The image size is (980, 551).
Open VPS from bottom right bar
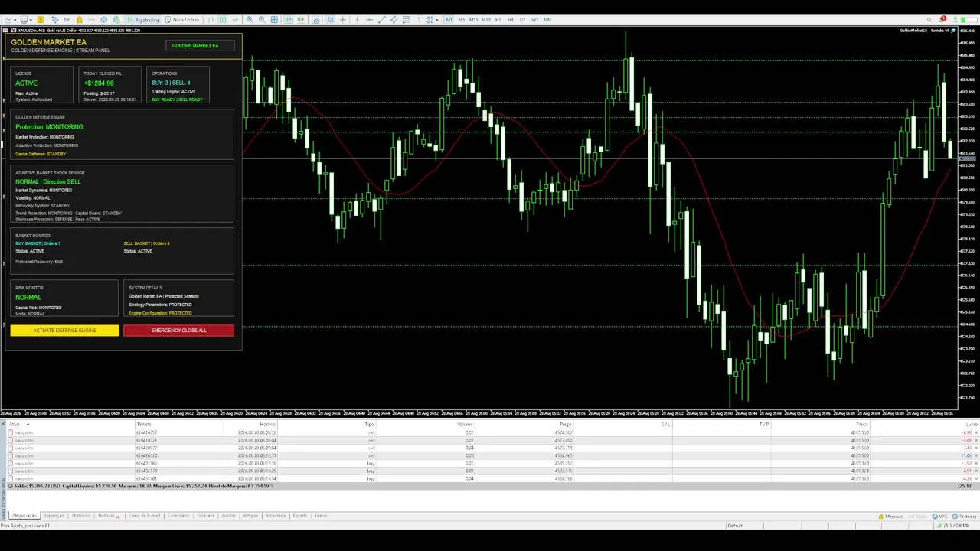(x=940, y=517)
